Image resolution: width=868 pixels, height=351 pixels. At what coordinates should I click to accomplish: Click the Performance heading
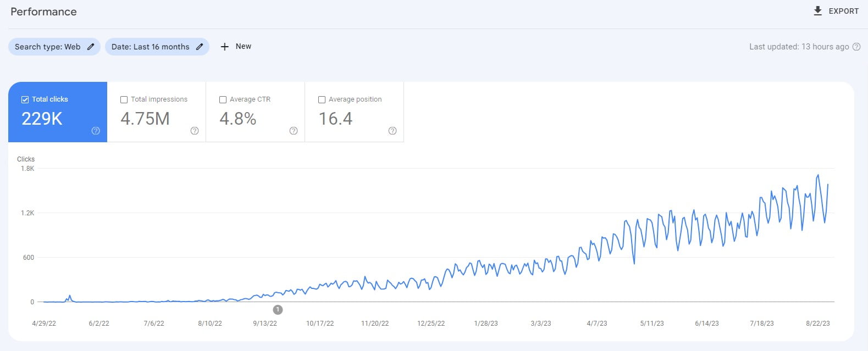(43, 12)
